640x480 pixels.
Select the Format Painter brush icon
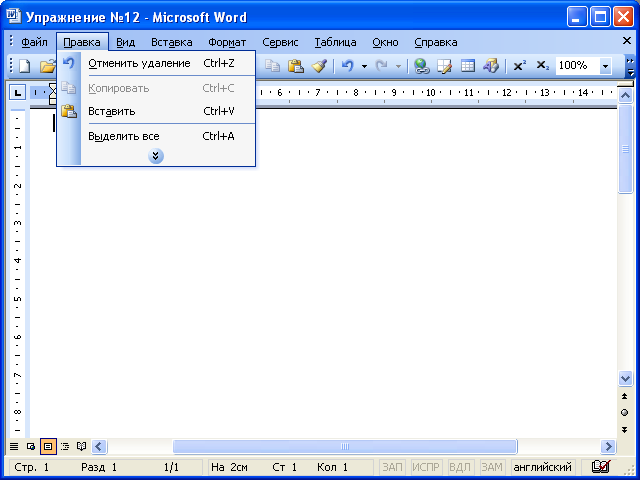pyautogui.click(x=319, y=66)
